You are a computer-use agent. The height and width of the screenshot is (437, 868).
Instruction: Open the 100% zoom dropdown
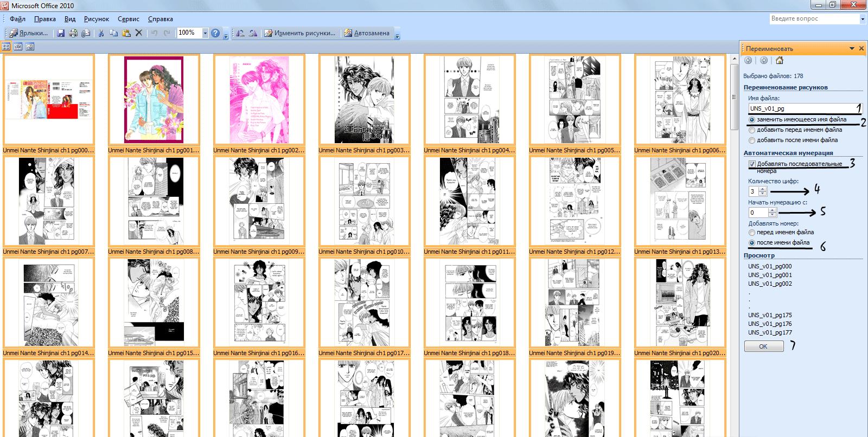pyautogui.click(x=205, y=33)
